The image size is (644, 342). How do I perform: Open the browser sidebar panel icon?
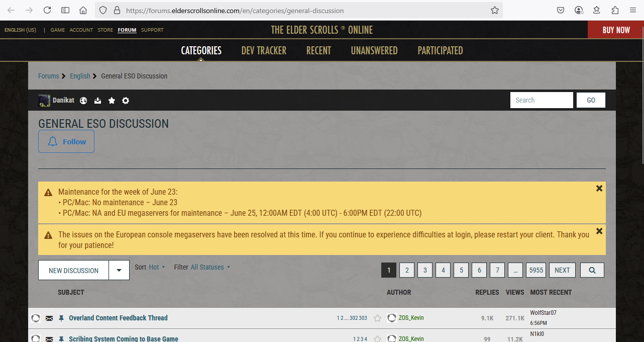(x=65, y=10)
